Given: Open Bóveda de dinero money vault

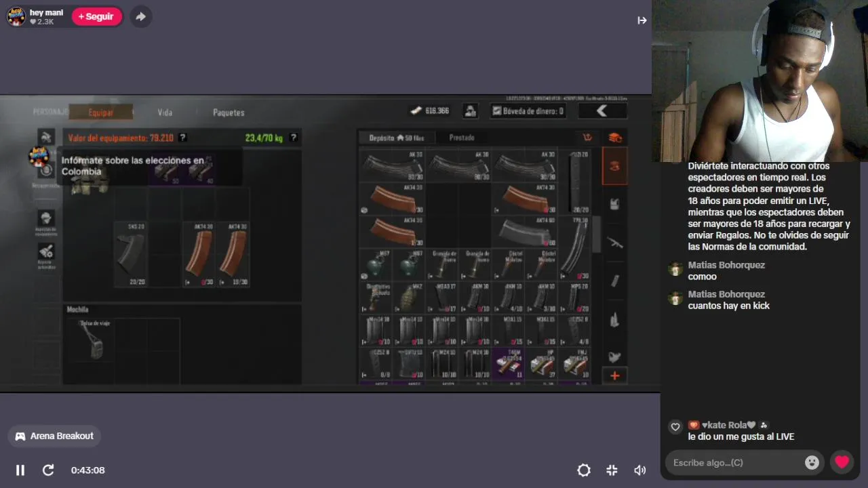Looking at the screenshot, I should pyautogui.click(x=528, y=110).
